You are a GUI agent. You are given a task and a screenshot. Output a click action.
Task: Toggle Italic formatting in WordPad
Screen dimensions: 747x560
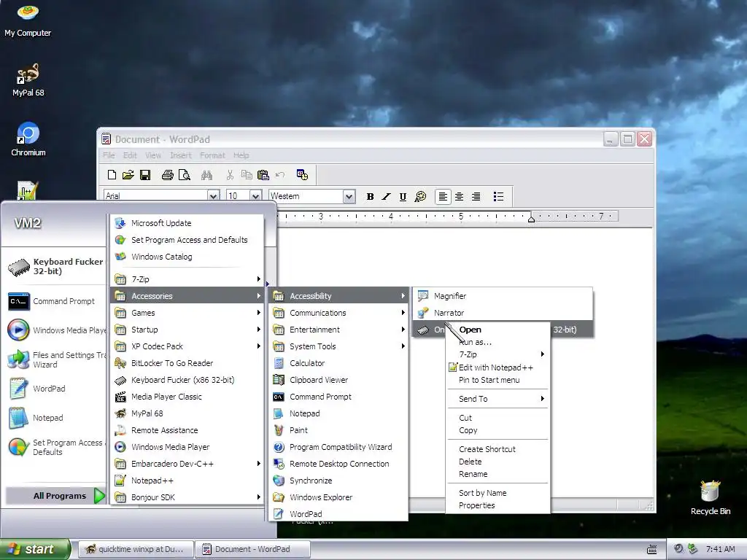click(387, 196)
